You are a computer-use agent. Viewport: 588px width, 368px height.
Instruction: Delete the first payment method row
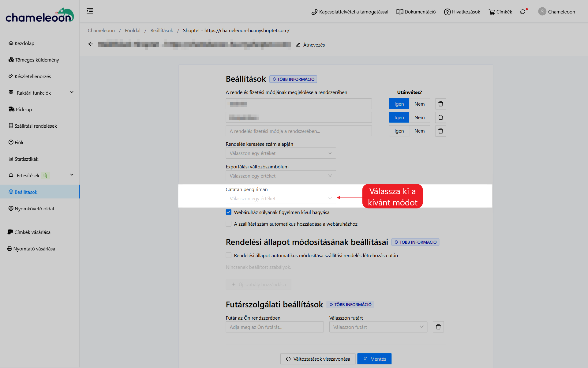click(440, 104)
